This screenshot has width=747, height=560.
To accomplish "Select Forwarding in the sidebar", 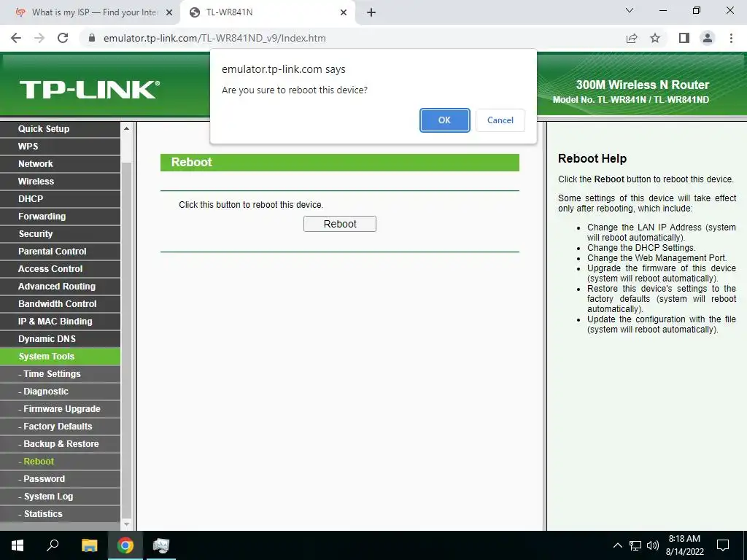I will click(60, 217).
